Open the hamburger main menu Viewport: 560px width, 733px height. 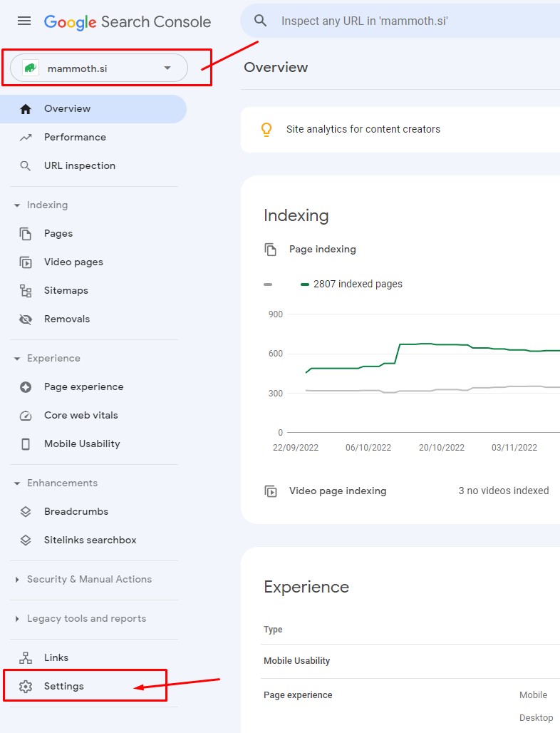click(24, 21)
